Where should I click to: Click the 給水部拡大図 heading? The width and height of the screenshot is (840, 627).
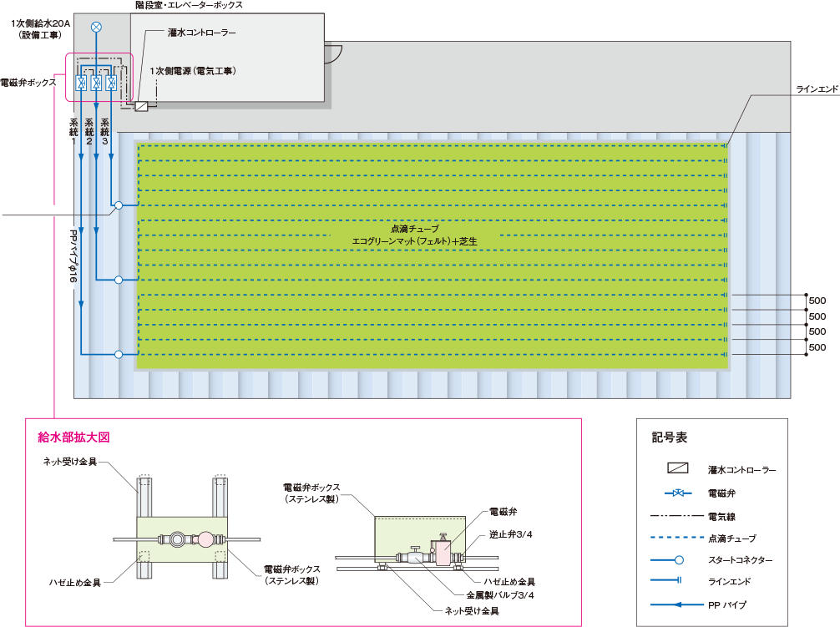point(74,437)
